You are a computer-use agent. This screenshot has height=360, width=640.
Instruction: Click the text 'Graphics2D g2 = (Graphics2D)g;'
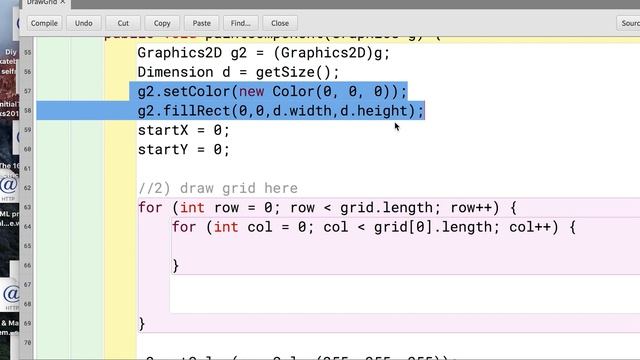pyautogui.click(x=264, y=53)
